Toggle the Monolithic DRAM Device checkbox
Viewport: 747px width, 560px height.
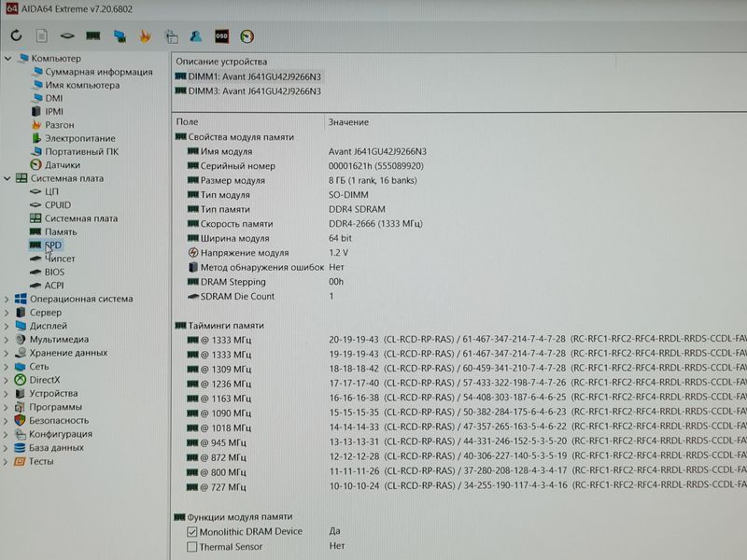(x=192, y=532)
